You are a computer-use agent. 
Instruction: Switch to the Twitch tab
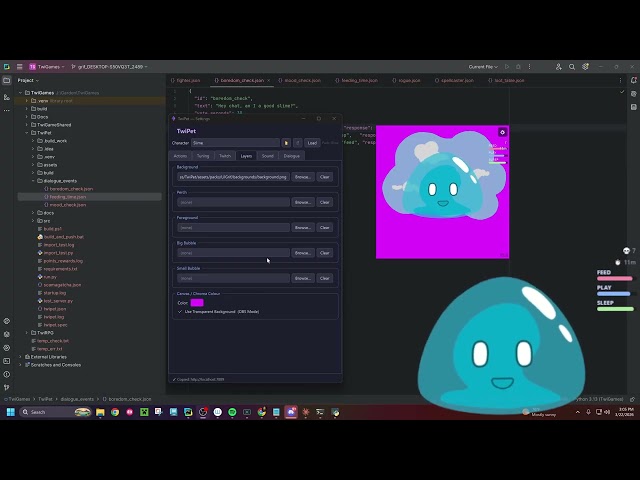(225, 156)
